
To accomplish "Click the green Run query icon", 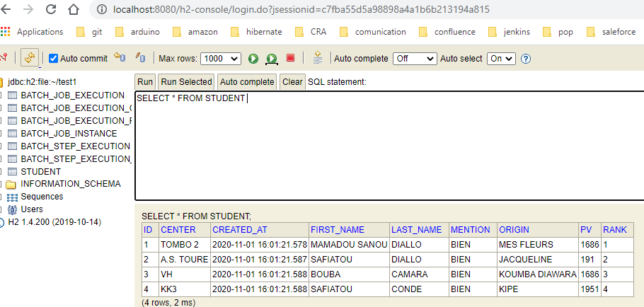I will (253, 58).
